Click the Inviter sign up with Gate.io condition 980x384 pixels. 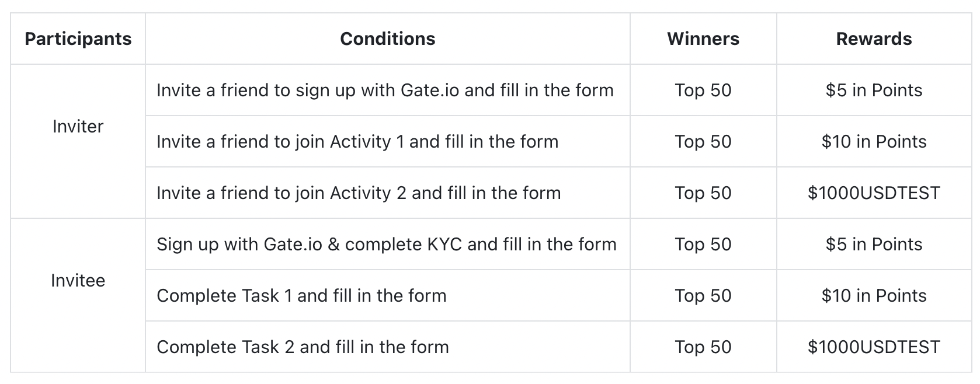coord(385,90)
